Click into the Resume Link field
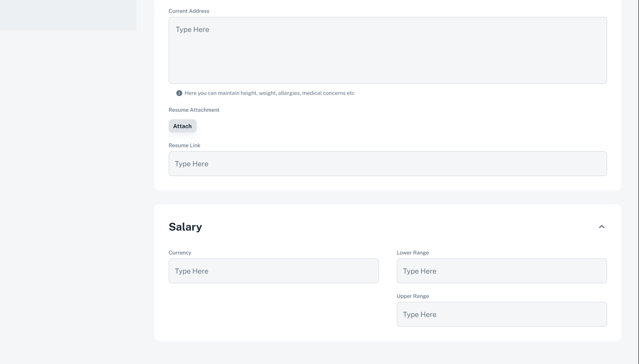 pos(388,164)
